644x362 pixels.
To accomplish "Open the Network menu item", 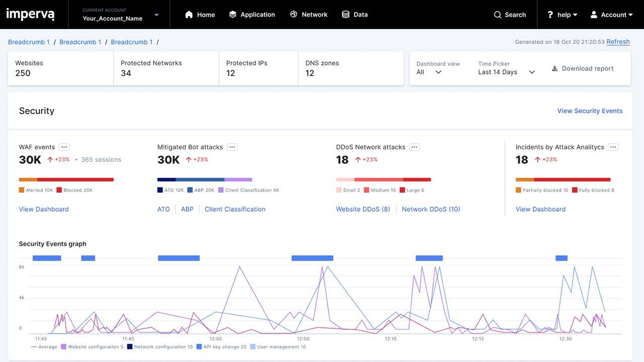I will pos(309,15).
